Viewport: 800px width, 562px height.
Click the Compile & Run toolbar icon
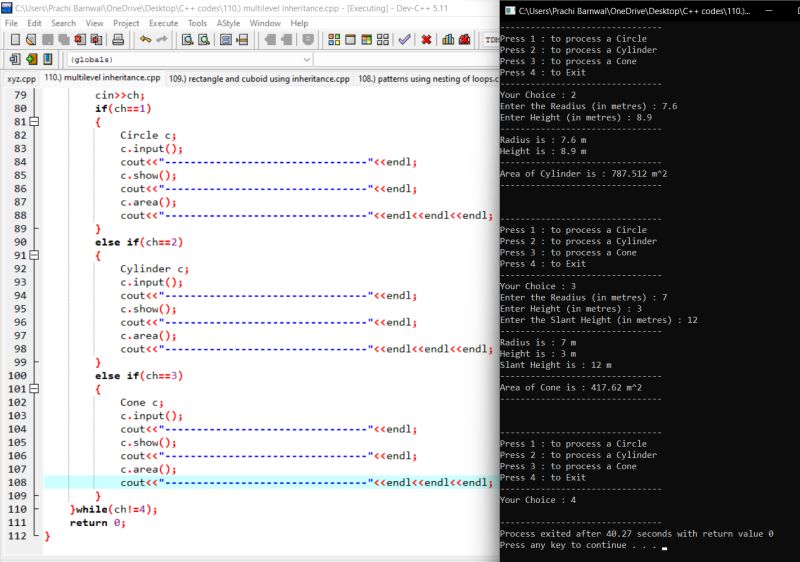click(x=366, y=40)
